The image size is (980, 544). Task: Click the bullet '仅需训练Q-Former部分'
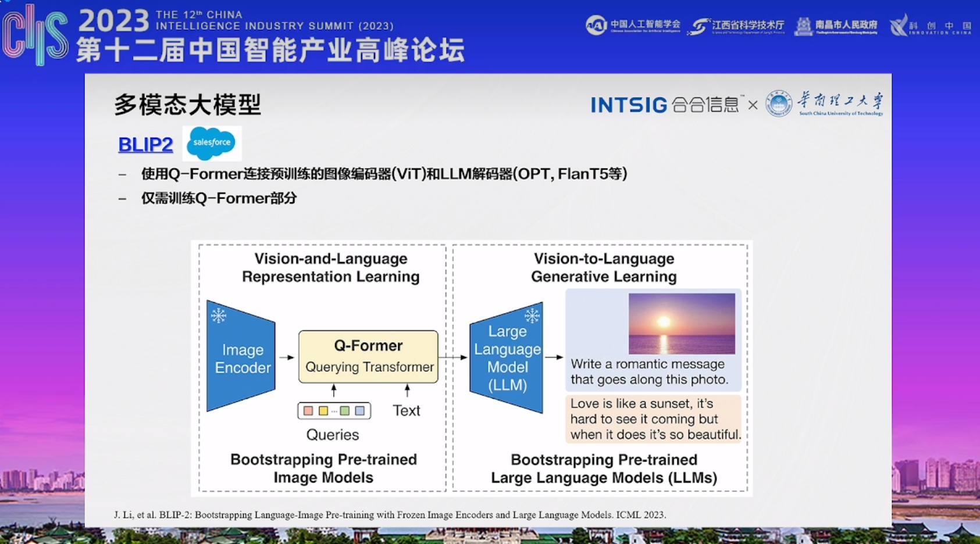219,198
